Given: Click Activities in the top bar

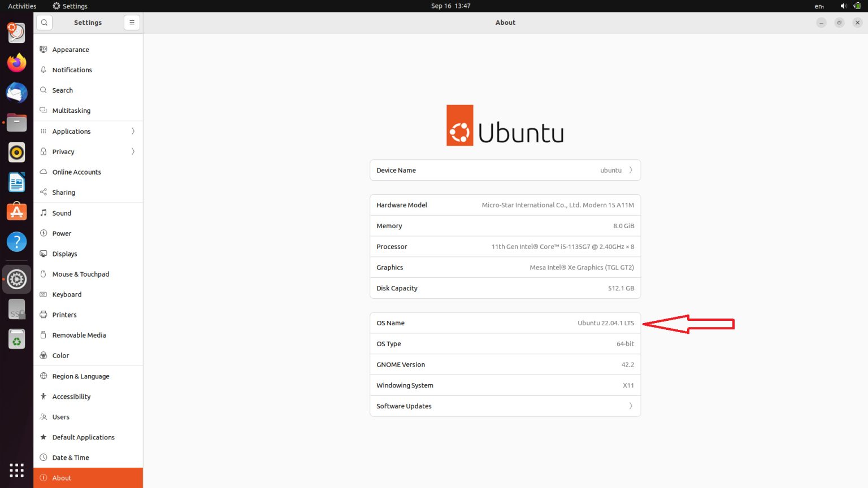Looking at the screenshot, I should (x=21, y=6).
